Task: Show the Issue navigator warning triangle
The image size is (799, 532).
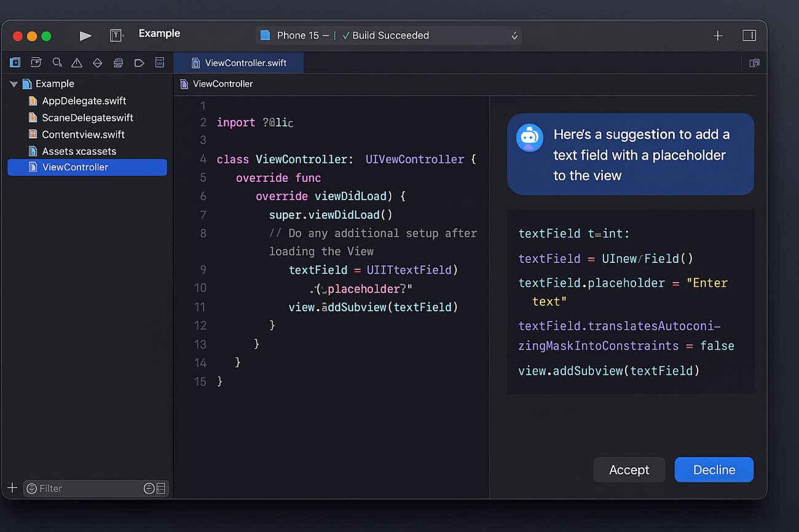Action: [77, 63]
